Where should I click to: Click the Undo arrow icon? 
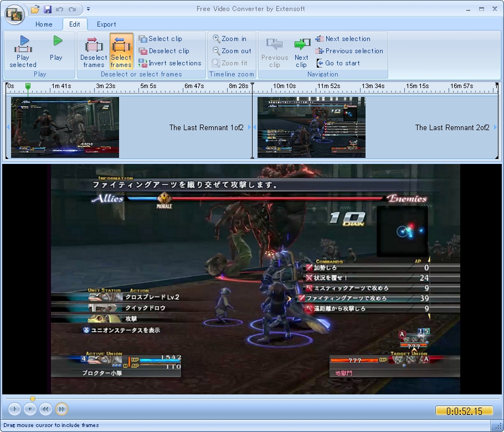pos(59,9)
